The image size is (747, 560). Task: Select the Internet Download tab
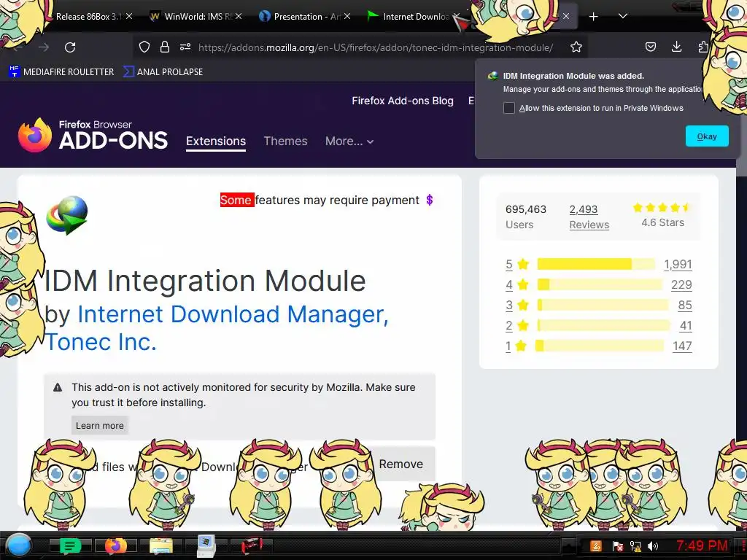pyautogui.click(x=414, y=17)
